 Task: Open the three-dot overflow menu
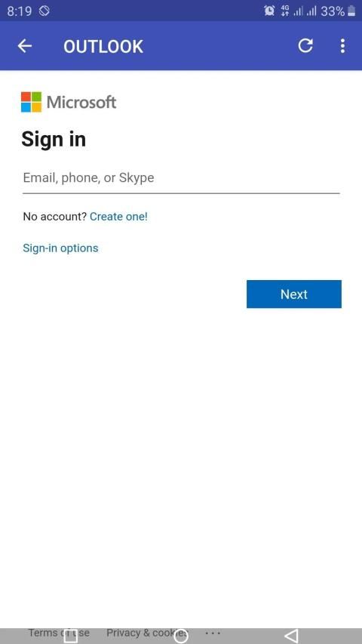point(342,45)
